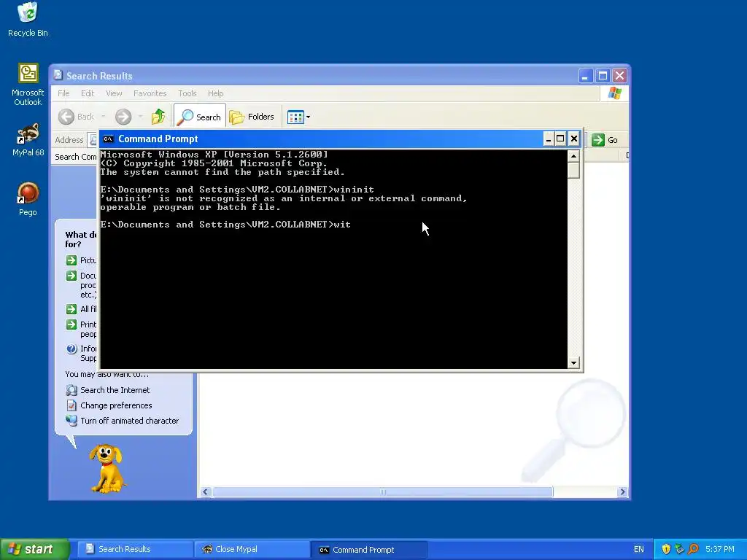The width and height of the screenshot is (747, 560).
Task: Open View menu in Search Results
Action: click(x=114, y=93)
